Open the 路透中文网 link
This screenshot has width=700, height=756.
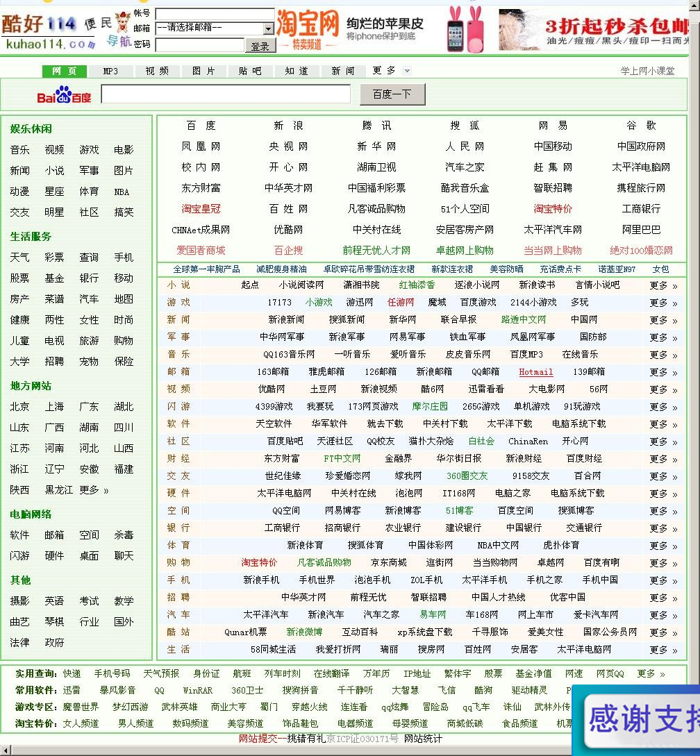coord(524,320)
